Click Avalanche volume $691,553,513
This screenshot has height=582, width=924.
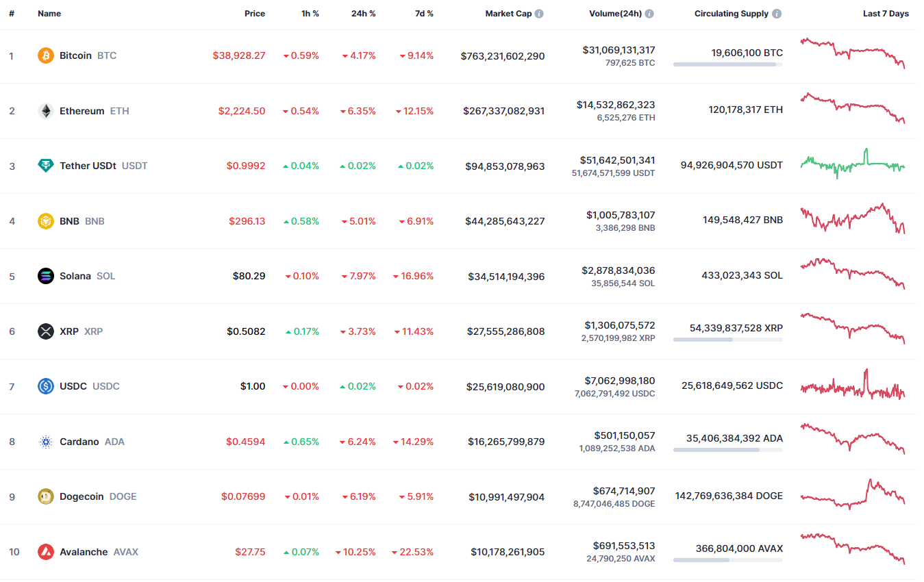624,546
